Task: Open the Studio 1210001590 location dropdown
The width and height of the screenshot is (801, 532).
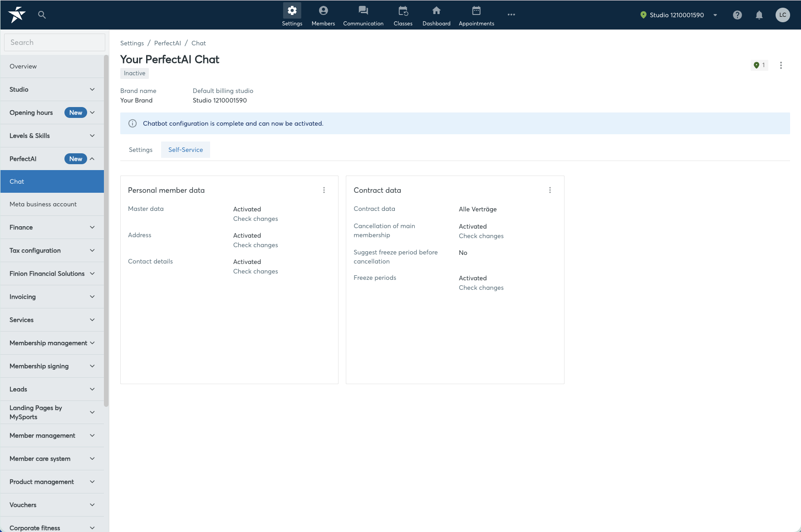Action: pos(678,15)
